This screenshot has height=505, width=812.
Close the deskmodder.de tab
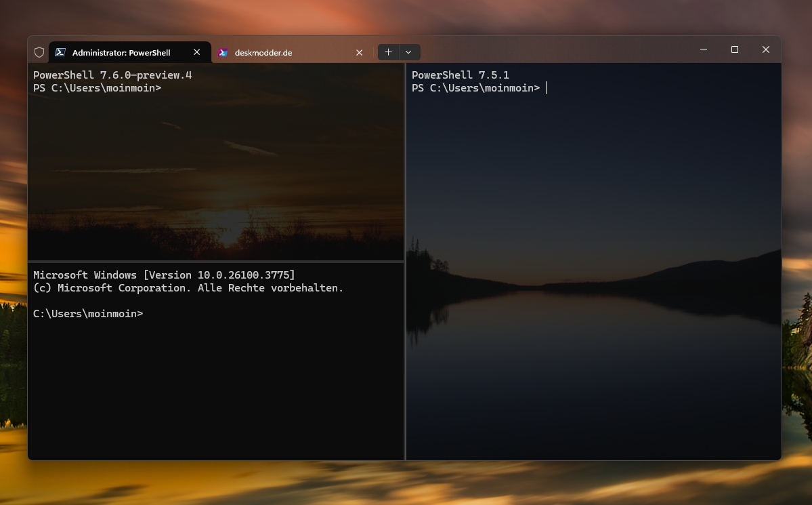pos(360,52)
